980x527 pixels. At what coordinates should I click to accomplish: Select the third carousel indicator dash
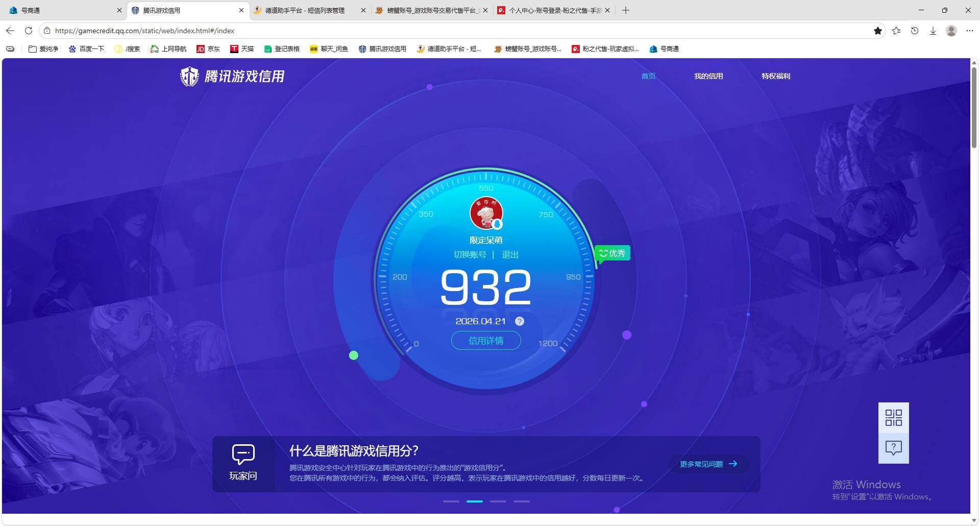point(498,501)
